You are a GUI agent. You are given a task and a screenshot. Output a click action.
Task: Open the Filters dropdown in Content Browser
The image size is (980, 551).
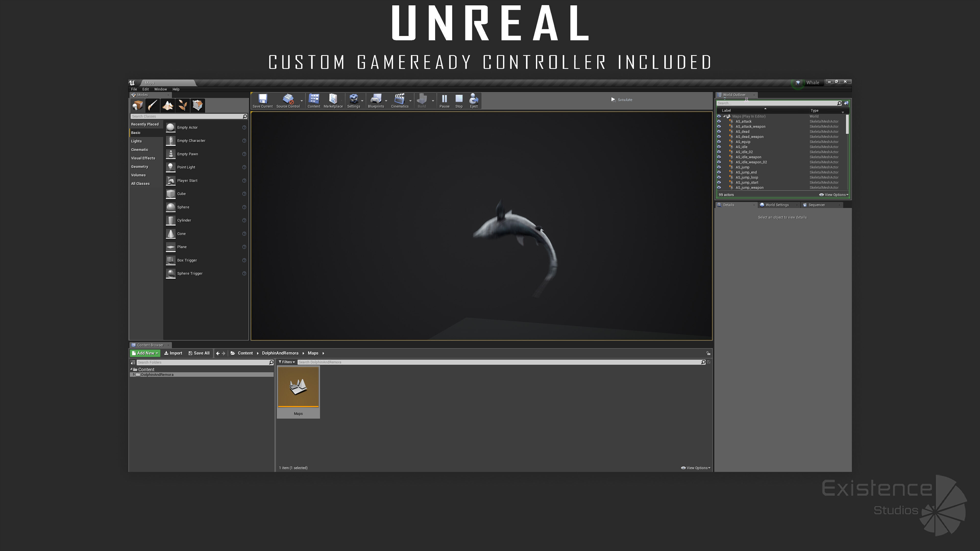[x=287, y=362]
